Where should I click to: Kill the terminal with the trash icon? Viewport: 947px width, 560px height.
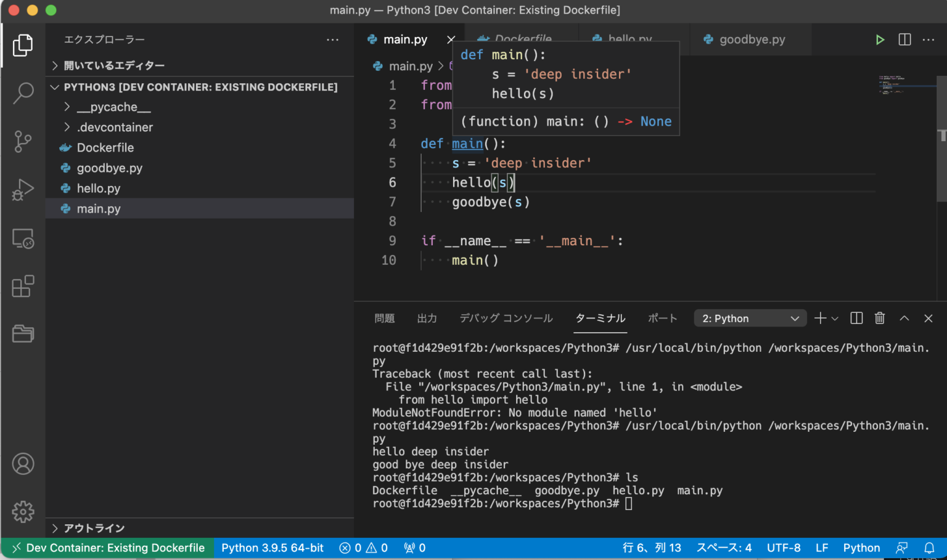[x=880, y=318]
